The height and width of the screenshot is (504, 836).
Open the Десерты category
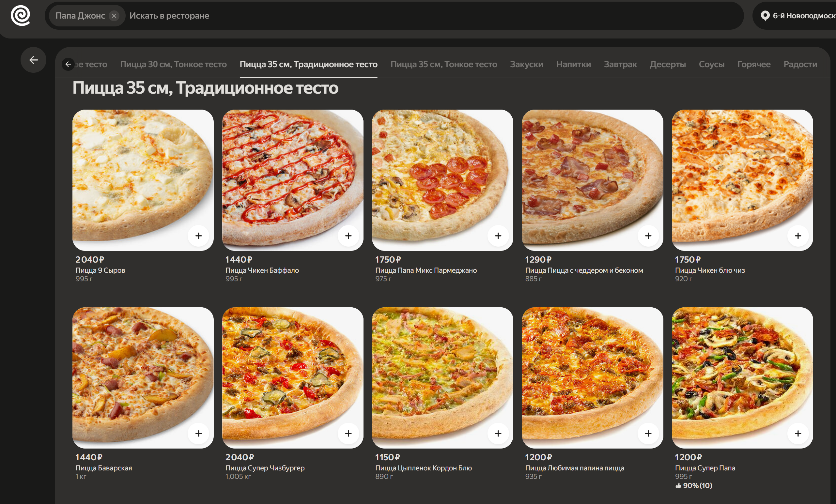pyautogui.click(x=667, y=64)
